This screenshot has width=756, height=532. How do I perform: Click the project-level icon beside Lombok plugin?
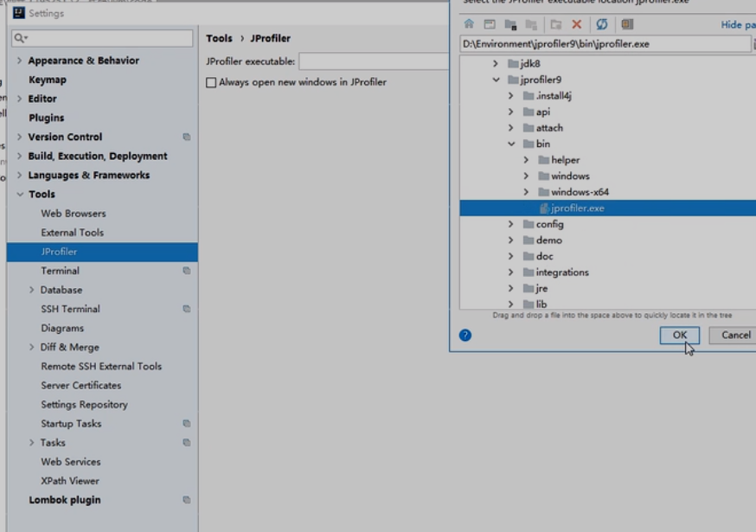pyautogui.click(x=187, y=500)
